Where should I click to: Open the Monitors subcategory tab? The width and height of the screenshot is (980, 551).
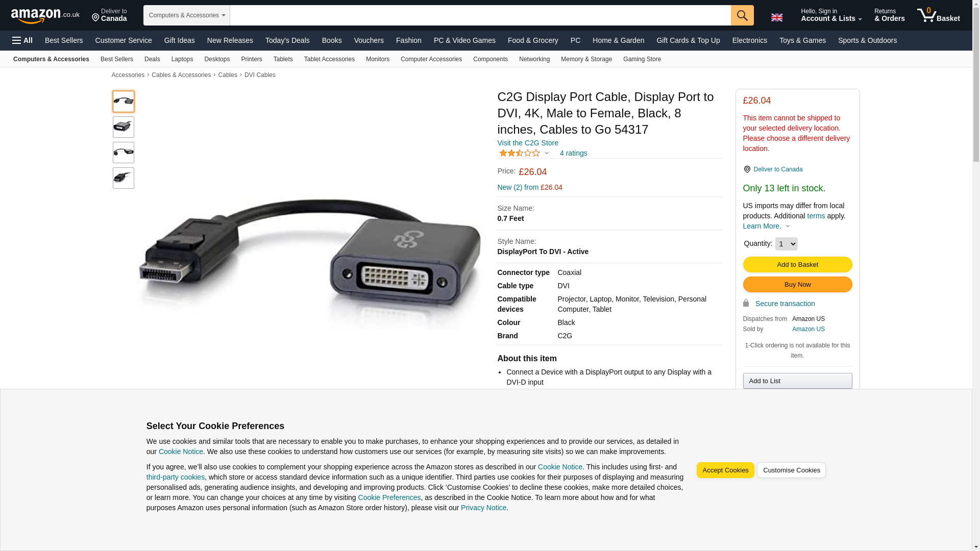click(378, 59)
